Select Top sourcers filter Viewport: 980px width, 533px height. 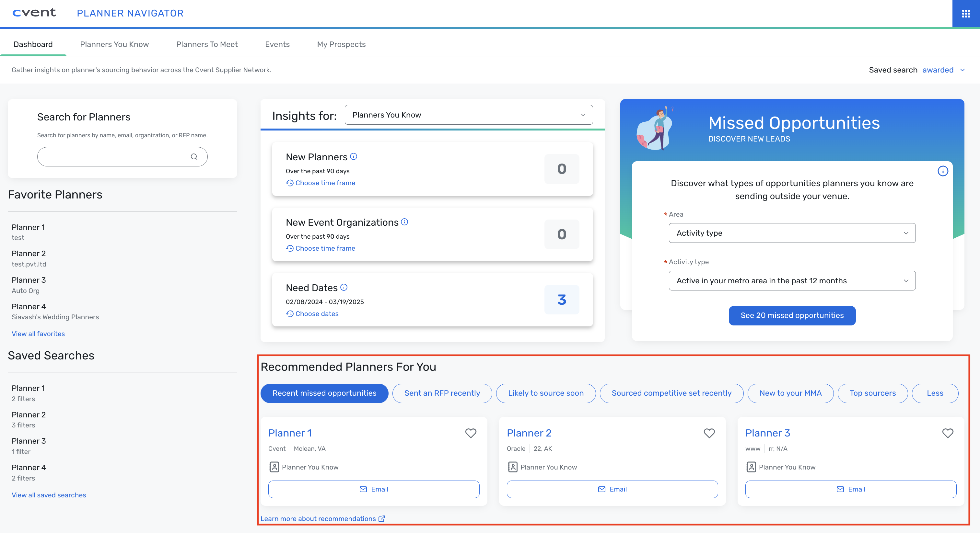[873, 393]
